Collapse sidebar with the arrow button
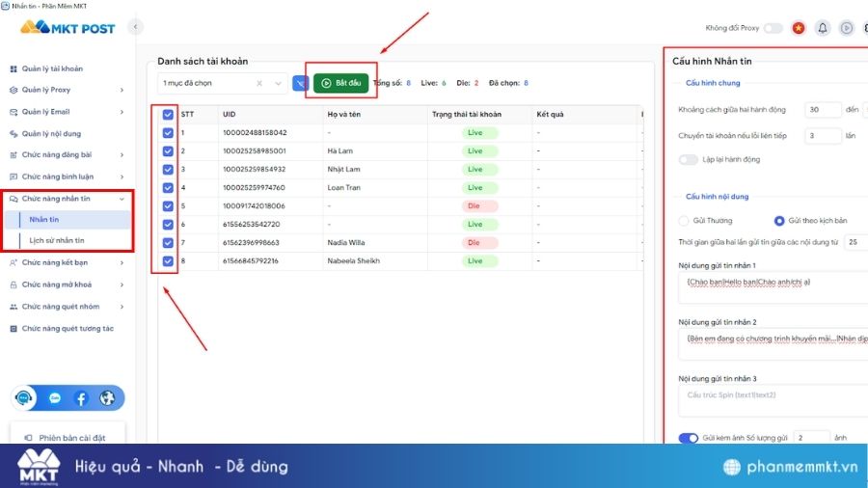 click(135, 27)
